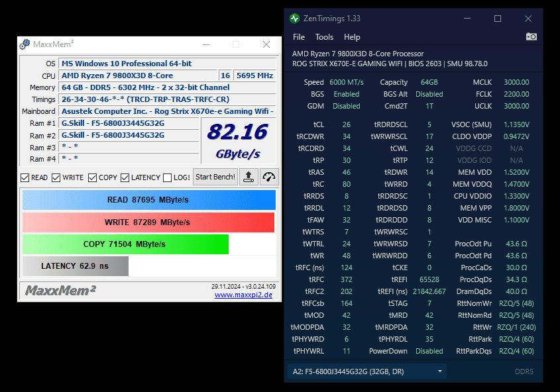Click the Mainboard field Asustek Computer Inc.
Viewport: 560px width, 392px height.
[x=167, y=111]
